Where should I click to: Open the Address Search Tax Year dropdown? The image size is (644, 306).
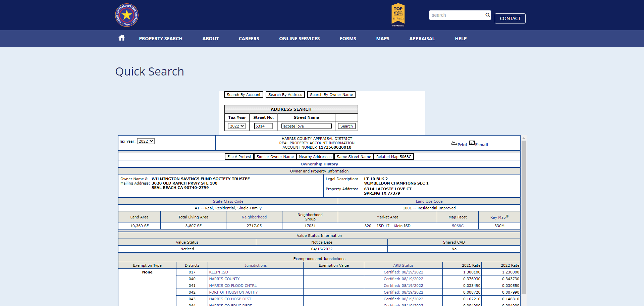coord(237,126)
